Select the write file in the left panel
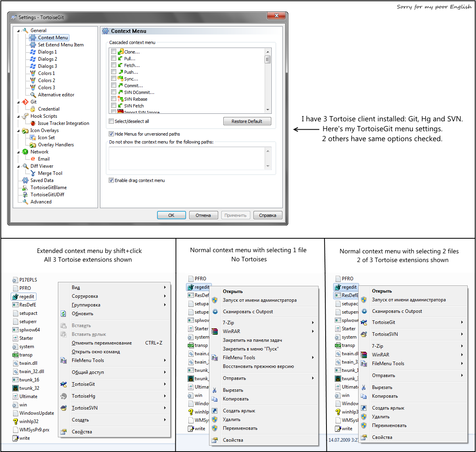 25,438
